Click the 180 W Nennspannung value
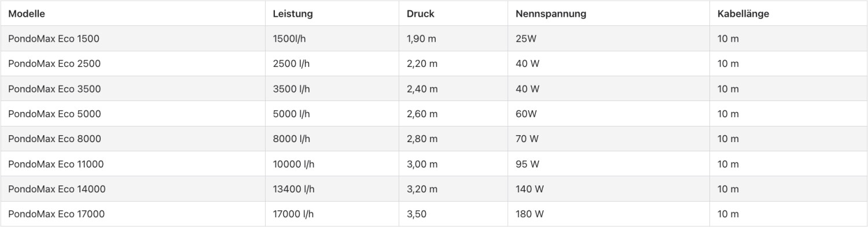The image size is (868, 227). (529, 214)
